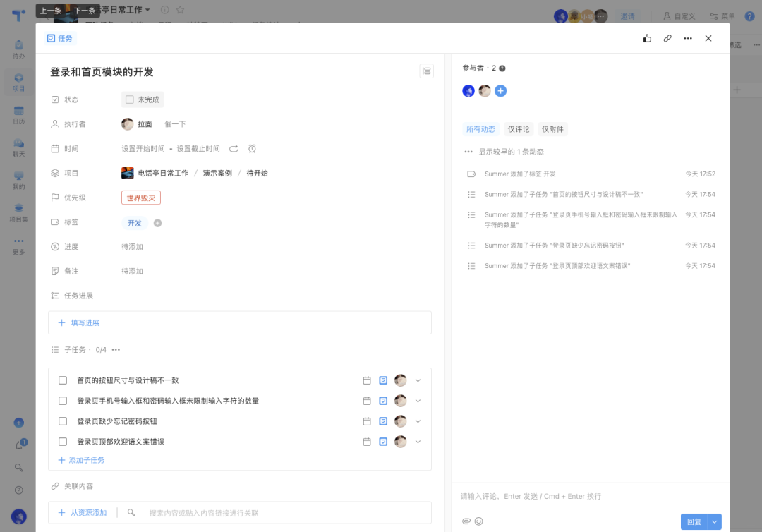The width and height of the screenshot is (762, 532).
Task: Expand the subtask 首页的按钮尺寸与设计稿不一致 chevron
Action: pyautogui.click(x=418, y=380)
